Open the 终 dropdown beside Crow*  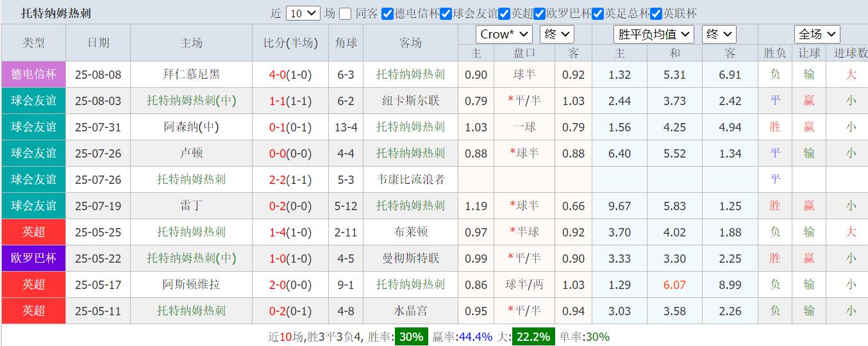point(556,35)
